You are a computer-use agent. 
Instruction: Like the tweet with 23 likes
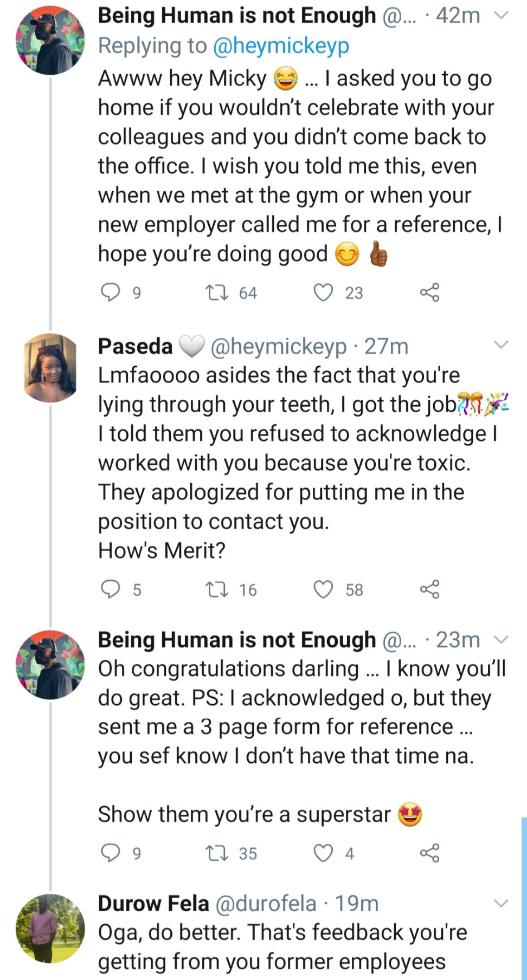[324, 293]
